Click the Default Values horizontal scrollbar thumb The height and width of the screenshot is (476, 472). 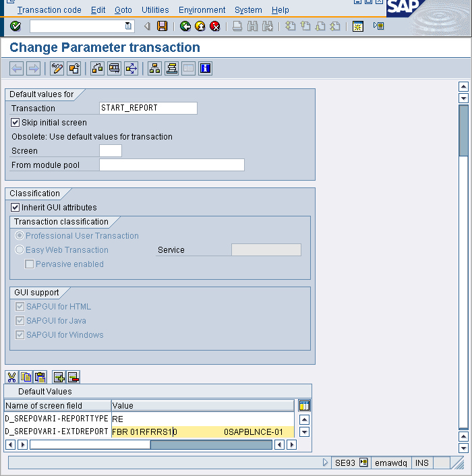[x=211, y=444]
